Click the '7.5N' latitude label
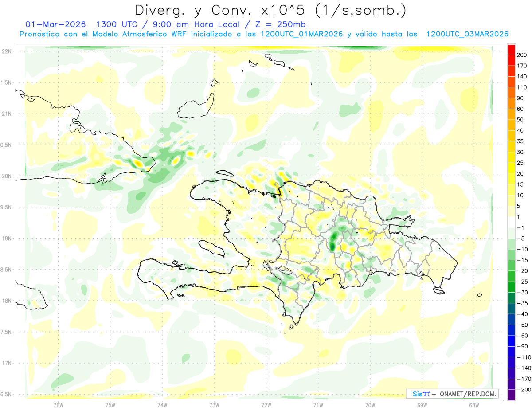The height and width of the screenshot is (411, 532). coord(6,332)
